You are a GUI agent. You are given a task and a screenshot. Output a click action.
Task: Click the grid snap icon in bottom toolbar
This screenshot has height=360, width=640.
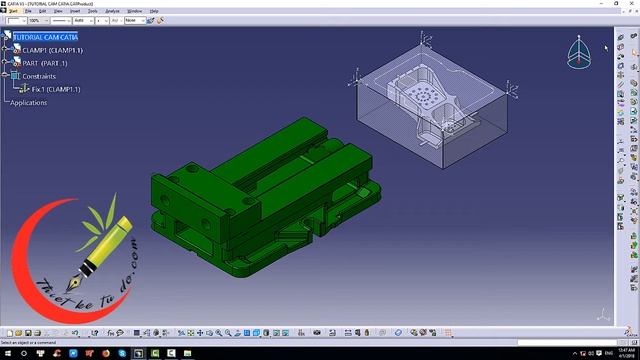coord(449,333)
